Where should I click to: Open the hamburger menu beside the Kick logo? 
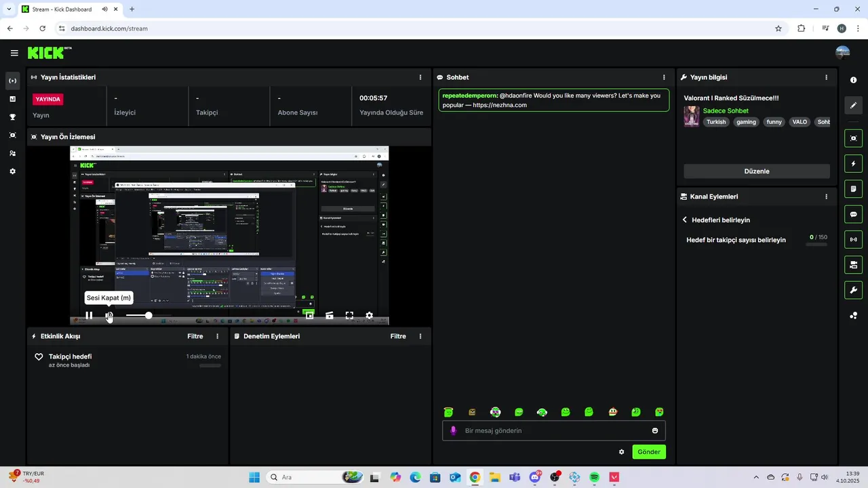coord(14,53)
